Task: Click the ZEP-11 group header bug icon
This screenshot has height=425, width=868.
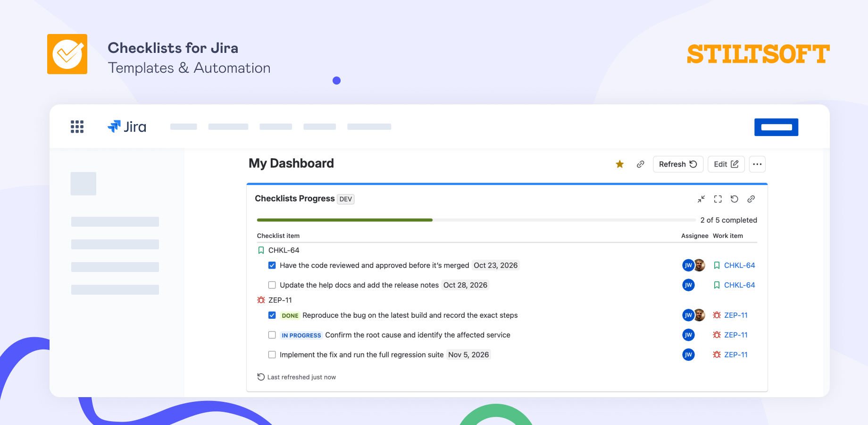Action: click(261, 300)
